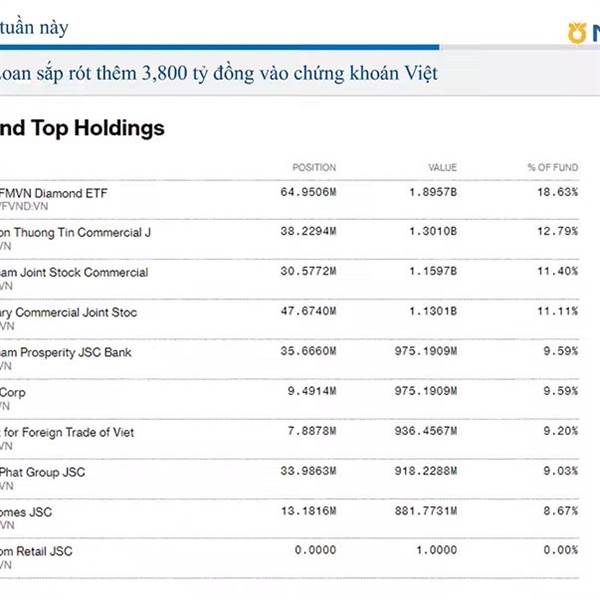Open the FMVN Diamond ETF holding
The width and height of the screenshot is (600, 600).
(54, 193)
